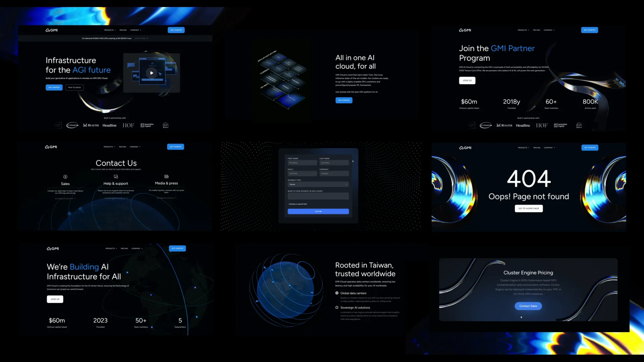The image size is (644, 362).
Task: Play the video on the AGI future hero
Action: click(152, 73)
